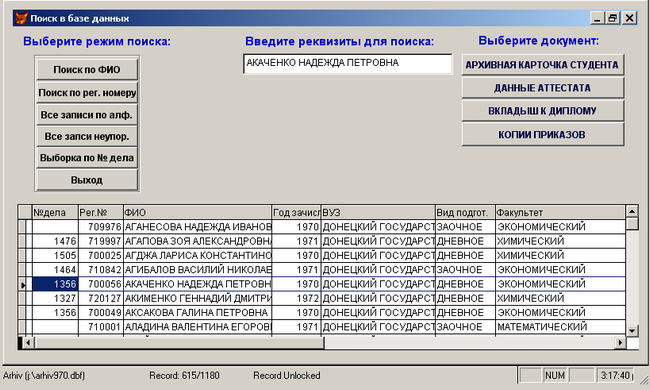Click case number cell 1476
650x390 pixels.
(x=55, y=241)
